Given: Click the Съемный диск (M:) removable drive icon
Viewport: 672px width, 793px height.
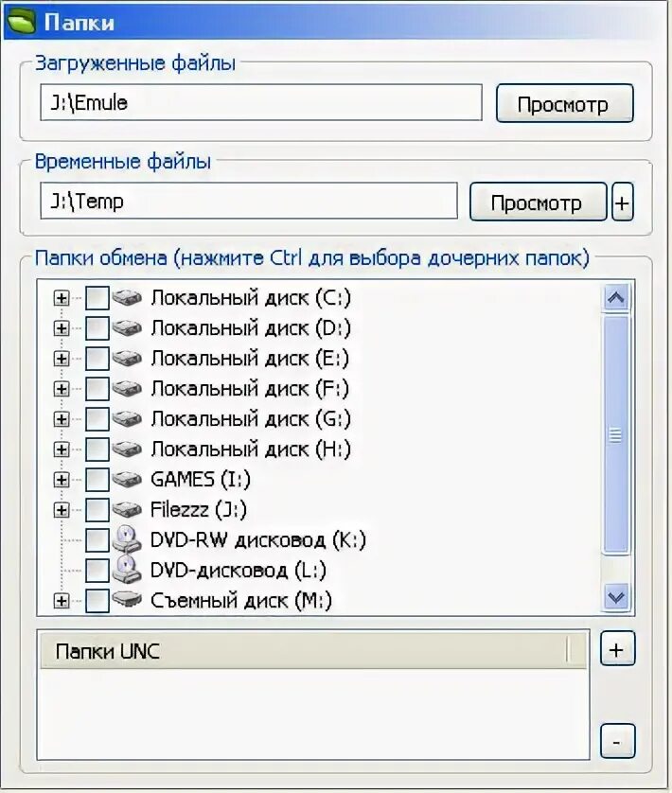Looking at the screenshot, I should [x=127, y=599].
